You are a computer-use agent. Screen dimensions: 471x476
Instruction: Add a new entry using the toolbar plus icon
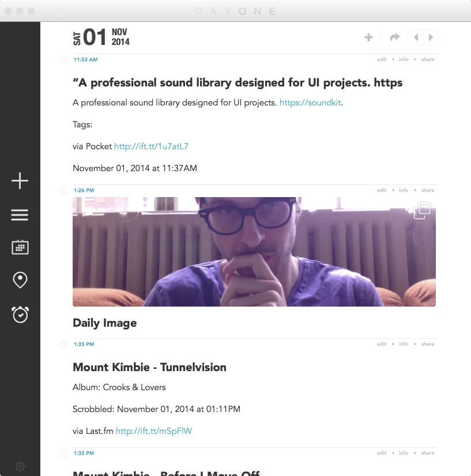(368, 37)
